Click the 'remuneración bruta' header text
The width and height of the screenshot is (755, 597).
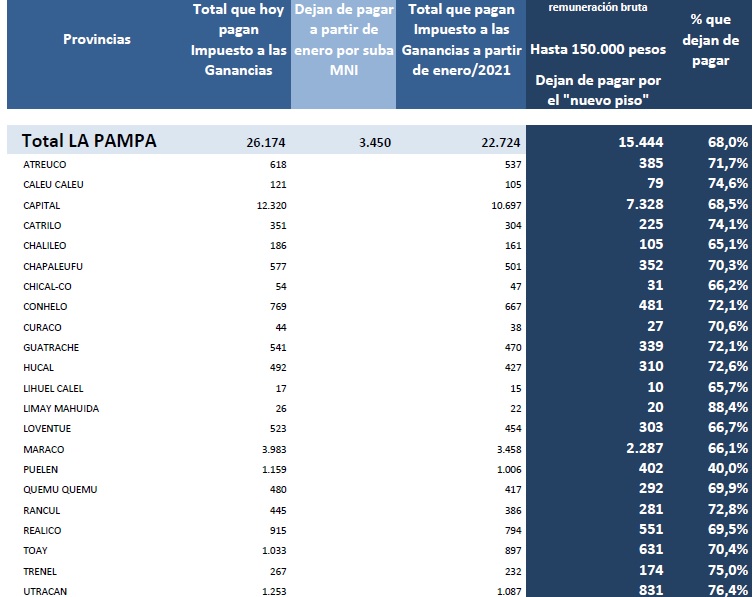tap(598, 7)
